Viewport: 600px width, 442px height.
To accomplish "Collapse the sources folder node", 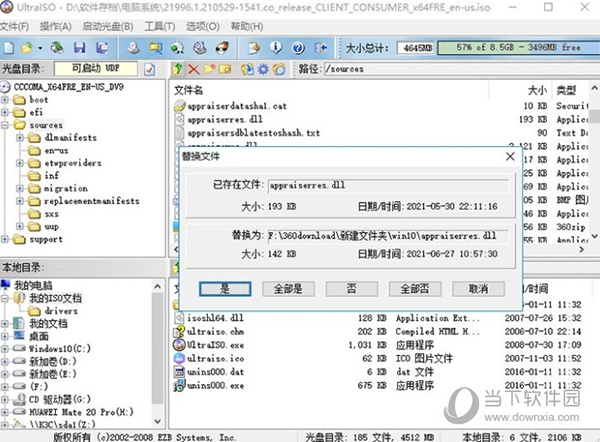I will point(5,125).
